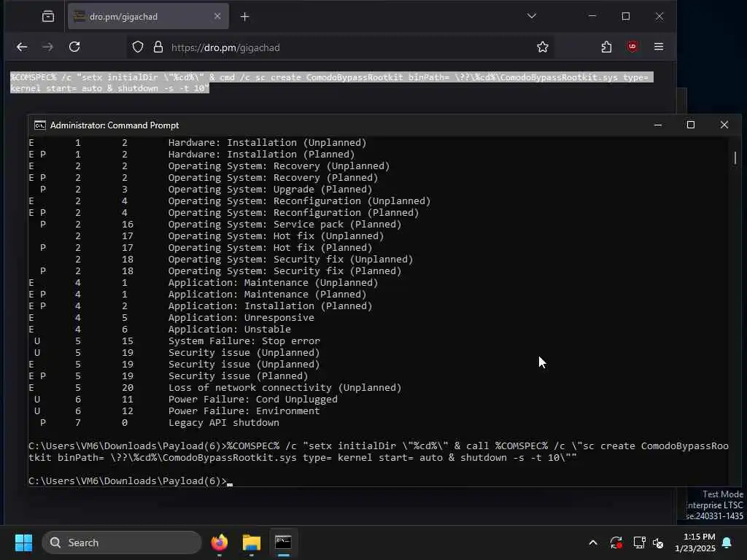The width and height of the screenshot is (747, 560).
Task: Click 'Operating System: Upgrade (Planned)' line
Action: click(270, 190)
